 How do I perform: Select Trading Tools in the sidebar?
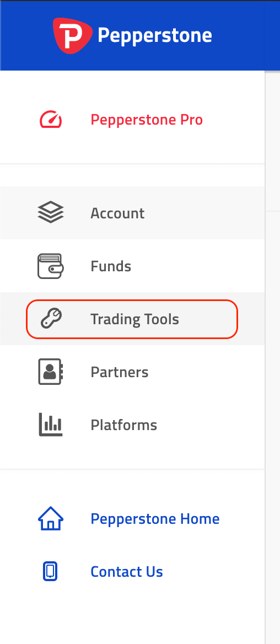click(134, 319)
